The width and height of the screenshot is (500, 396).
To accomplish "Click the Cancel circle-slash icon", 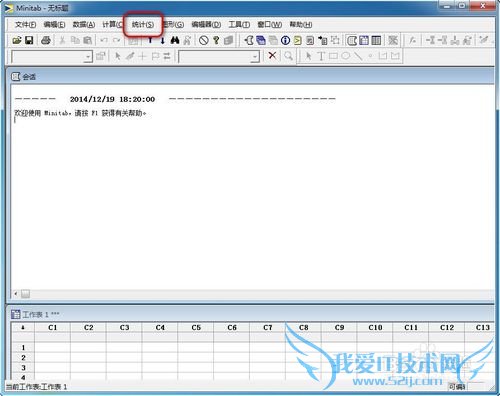I will click(204, 40).
